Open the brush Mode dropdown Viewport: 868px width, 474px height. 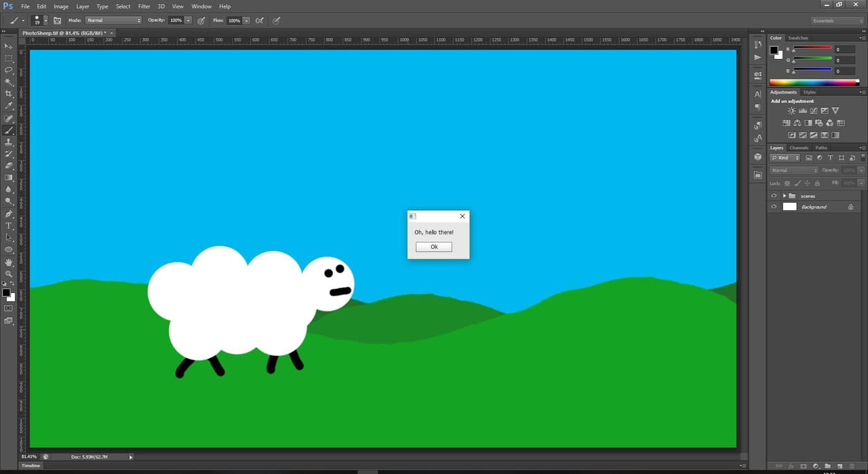pyautogui.click(x=113, y=20)
